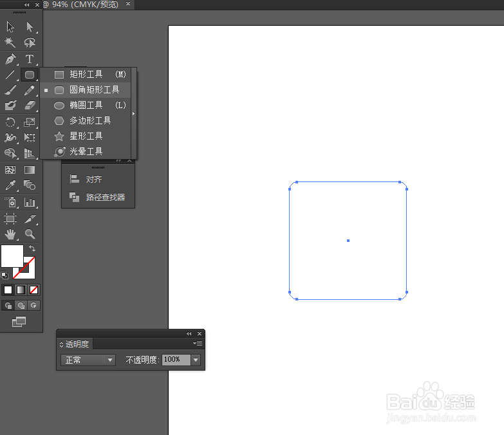Open the 路径查找器 panel

(98, 197)
